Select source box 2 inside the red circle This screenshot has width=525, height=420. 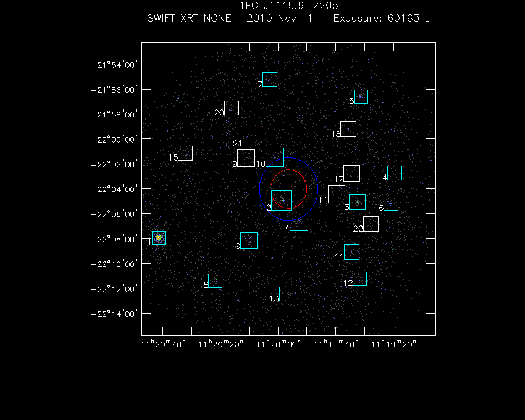[281, 200]
